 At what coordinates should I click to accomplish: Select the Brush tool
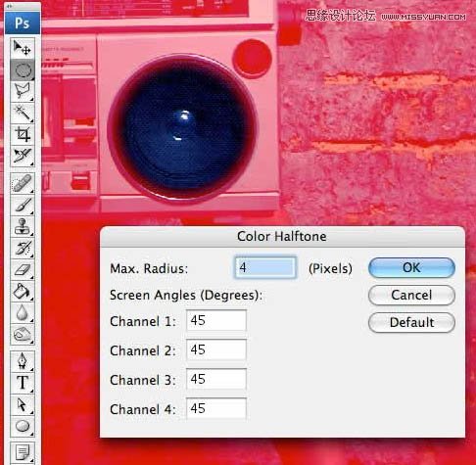coord(23,205)
